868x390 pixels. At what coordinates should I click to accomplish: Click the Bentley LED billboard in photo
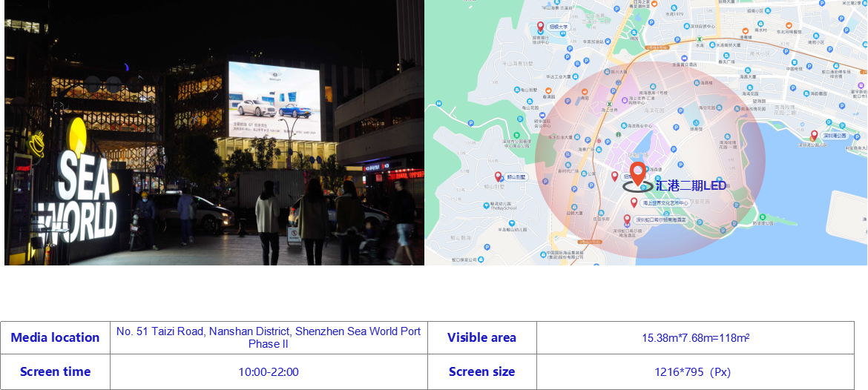point(274,102)
